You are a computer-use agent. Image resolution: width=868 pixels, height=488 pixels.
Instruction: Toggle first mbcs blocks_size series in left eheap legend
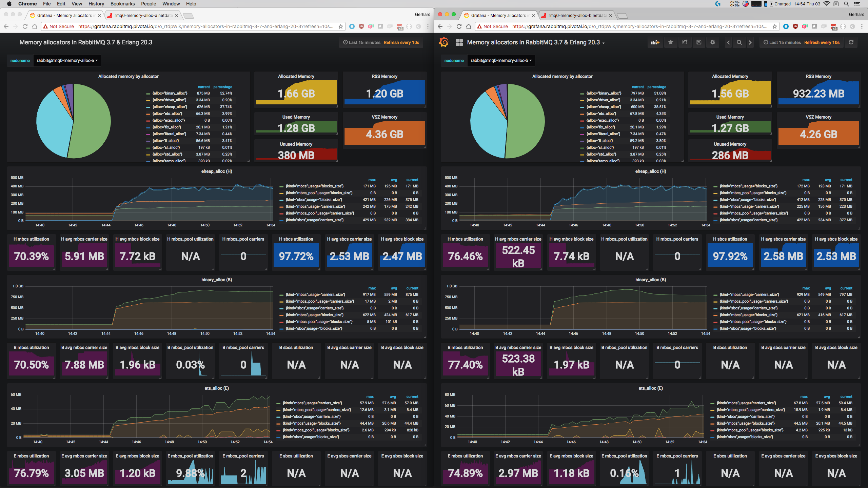tap(315, 186)
